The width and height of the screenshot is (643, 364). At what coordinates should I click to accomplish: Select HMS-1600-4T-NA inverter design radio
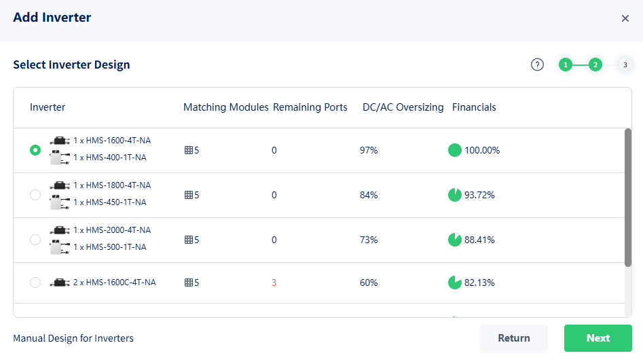(35, 150)
